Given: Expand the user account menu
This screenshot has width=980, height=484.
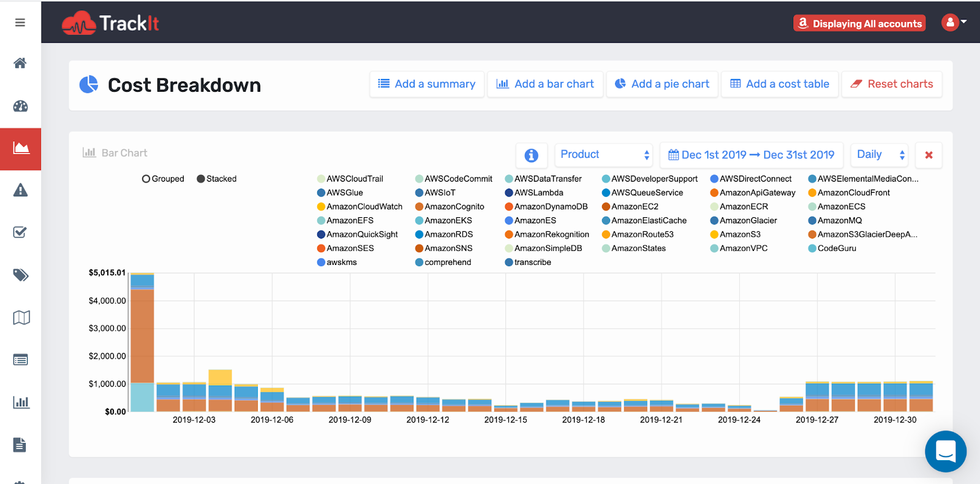Looking at the screenshot, I should click(x=954, y=23).
